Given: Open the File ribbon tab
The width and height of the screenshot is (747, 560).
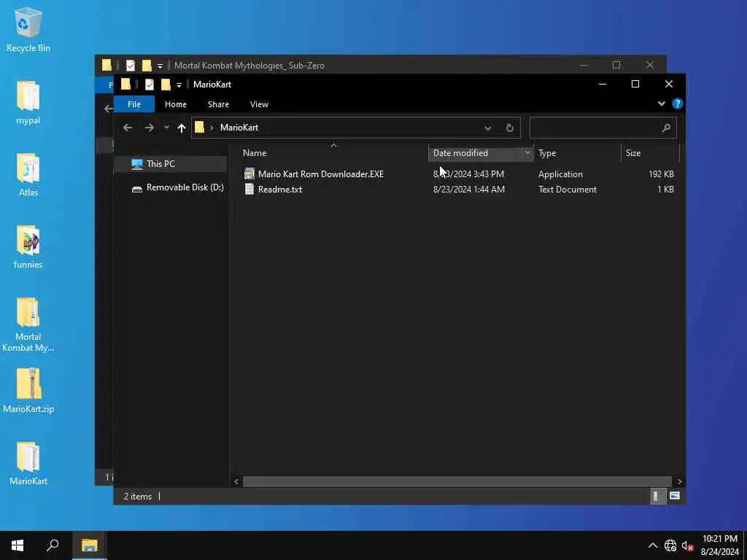Looking at the screenshot, I should pos(134,104).
